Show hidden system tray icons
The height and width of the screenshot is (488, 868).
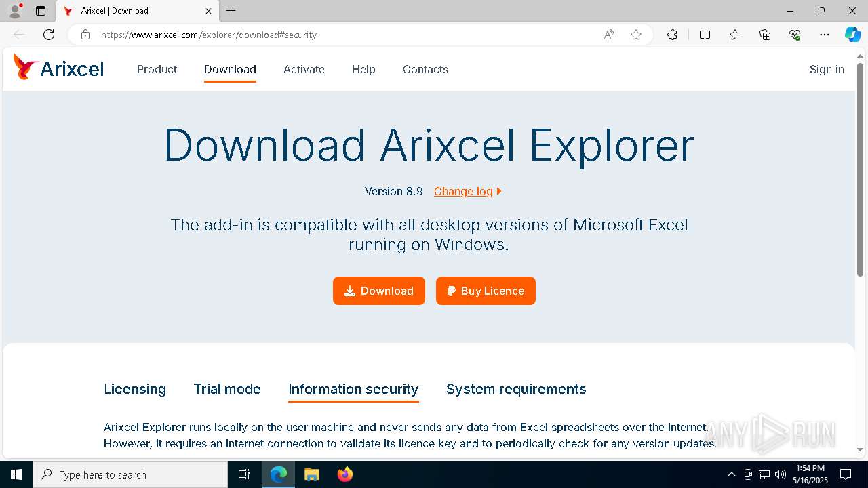(731, 474)
